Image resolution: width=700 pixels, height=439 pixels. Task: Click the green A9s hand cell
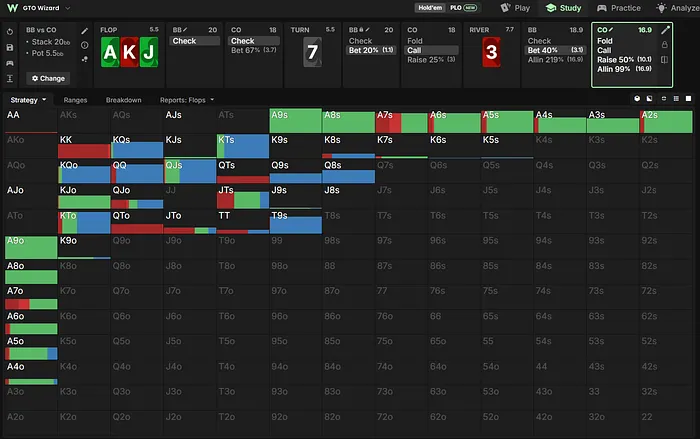296,121
